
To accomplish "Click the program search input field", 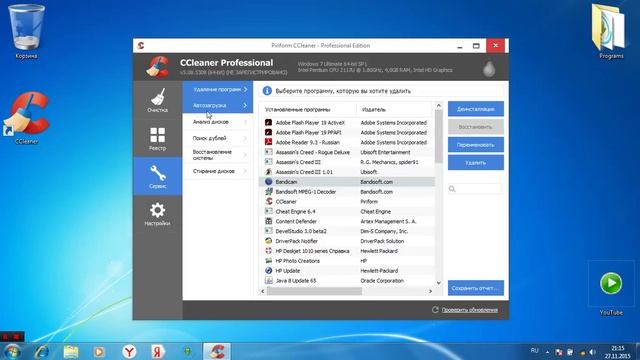I will coord(476,189).
